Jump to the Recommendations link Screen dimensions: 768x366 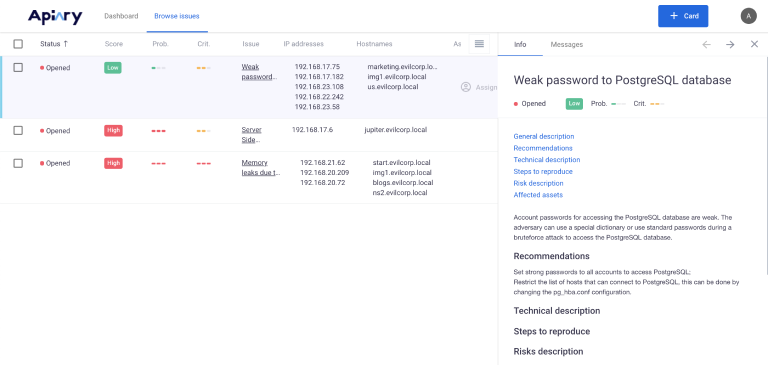tap(543, 148)
